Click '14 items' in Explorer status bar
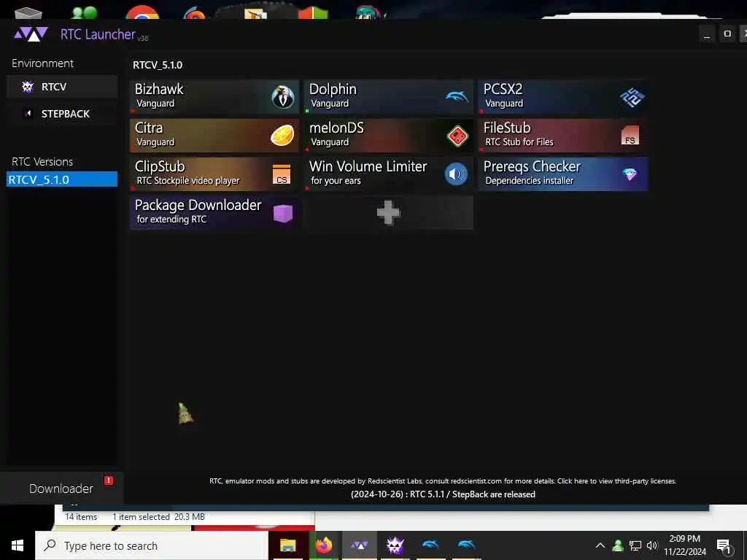This screenshot has height=560, width=747. click(x=81, y=517)
